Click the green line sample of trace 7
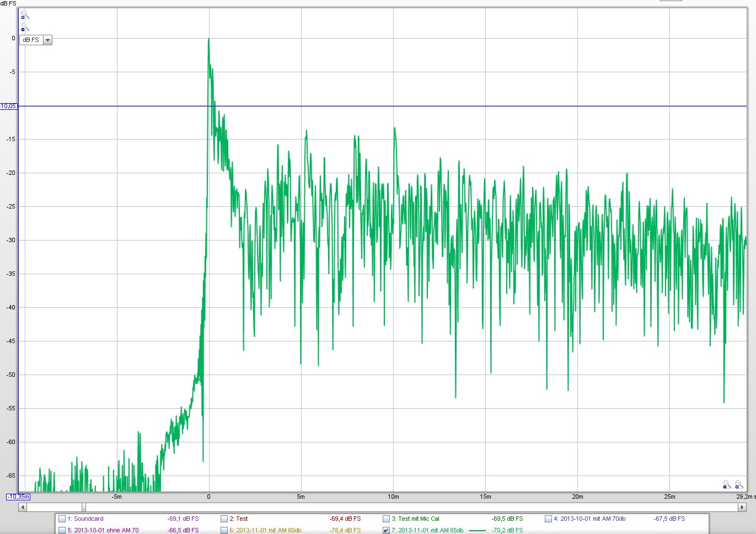This screenshot has height=534, width=756. 477,531
